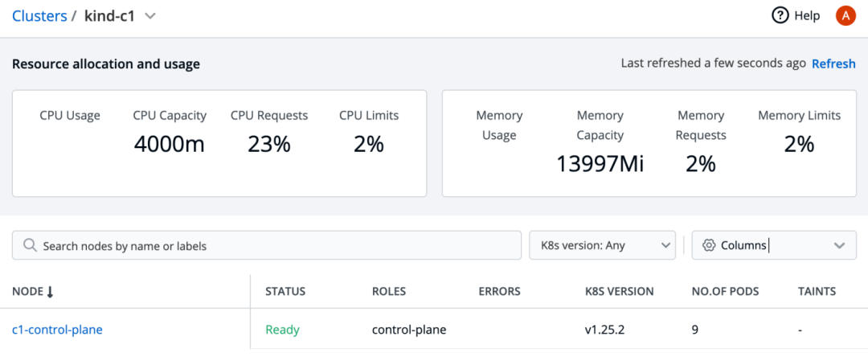This screenshot has height=361, width=868.
Task: Click the TAINTS column header
Action: coord(817,291)
